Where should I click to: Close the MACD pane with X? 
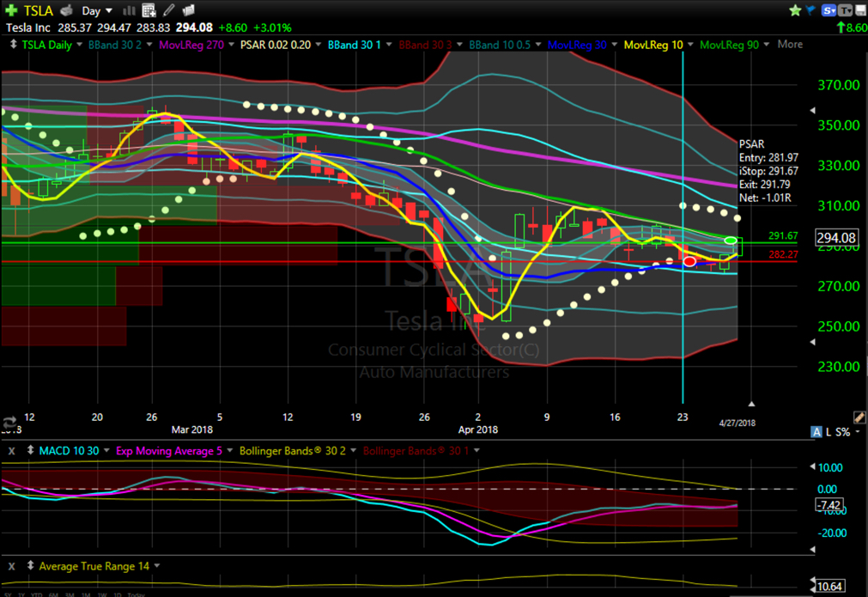click(x=12, y=451)
